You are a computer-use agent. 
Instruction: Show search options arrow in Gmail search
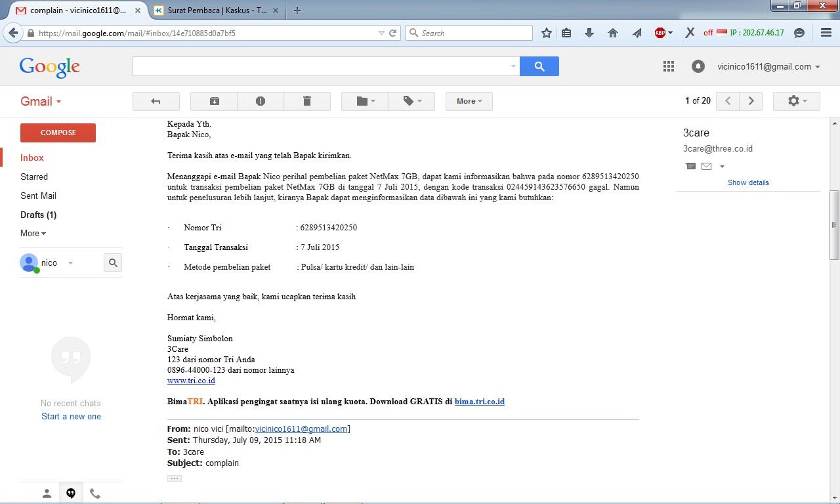tap(513, 66)
